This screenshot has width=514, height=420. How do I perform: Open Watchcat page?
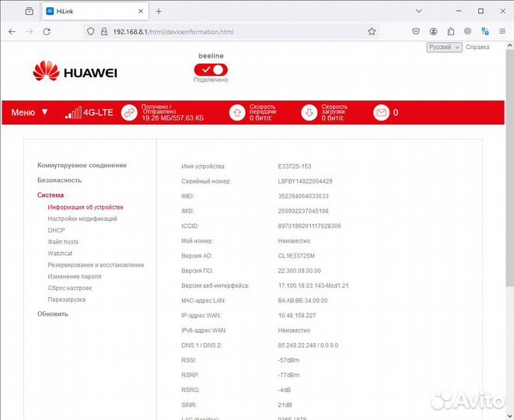[x=60, y=253]
